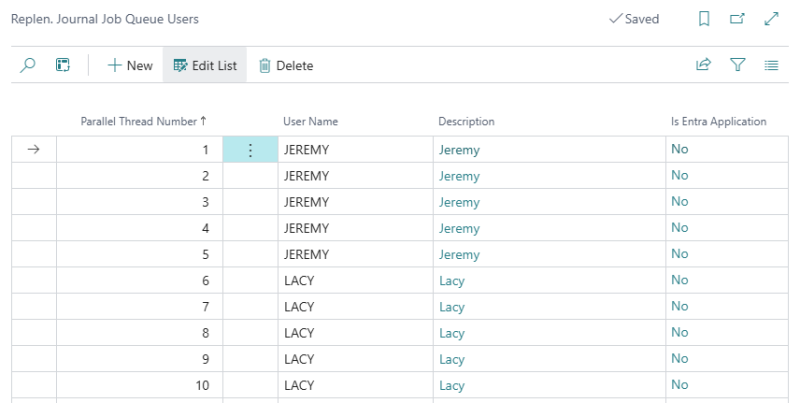Image resolution: width=800 pixels, height=403 pixels.
Task: Open the analysis view icon beside search
Action: [x=62, y=66]
